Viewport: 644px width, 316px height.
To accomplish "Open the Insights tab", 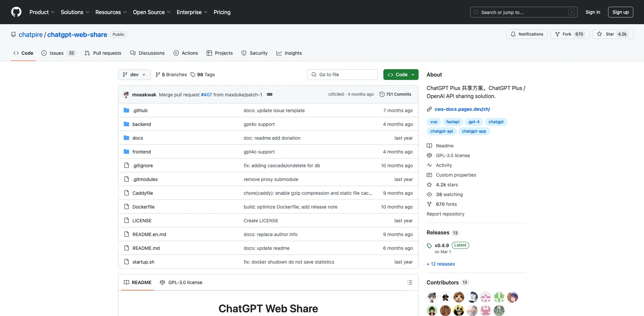I will coord(289,53).
